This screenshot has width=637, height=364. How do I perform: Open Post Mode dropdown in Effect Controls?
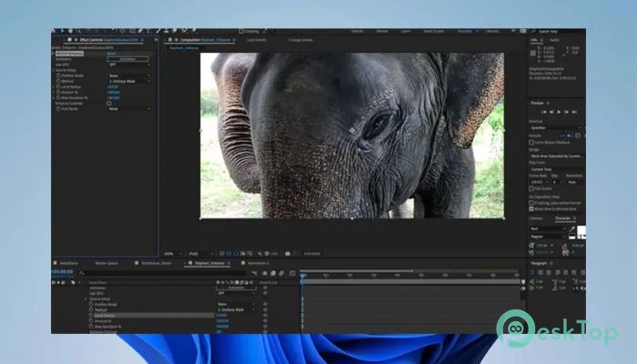click(x=129, y=109)
